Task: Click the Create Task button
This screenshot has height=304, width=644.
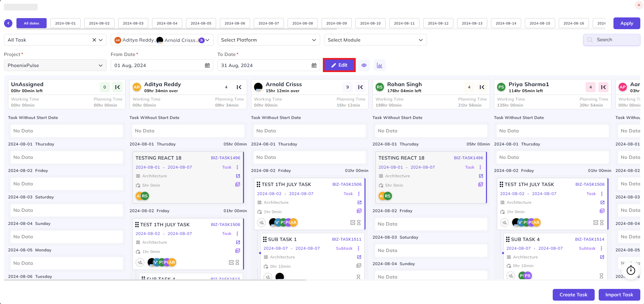Action: coord(574,295)
